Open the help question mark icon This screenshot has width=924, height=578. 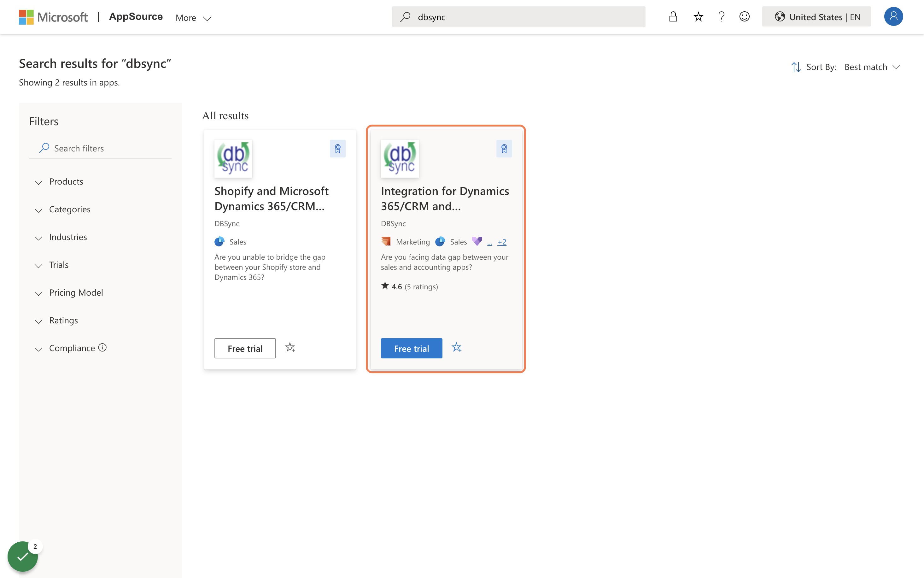coord(721,17)
